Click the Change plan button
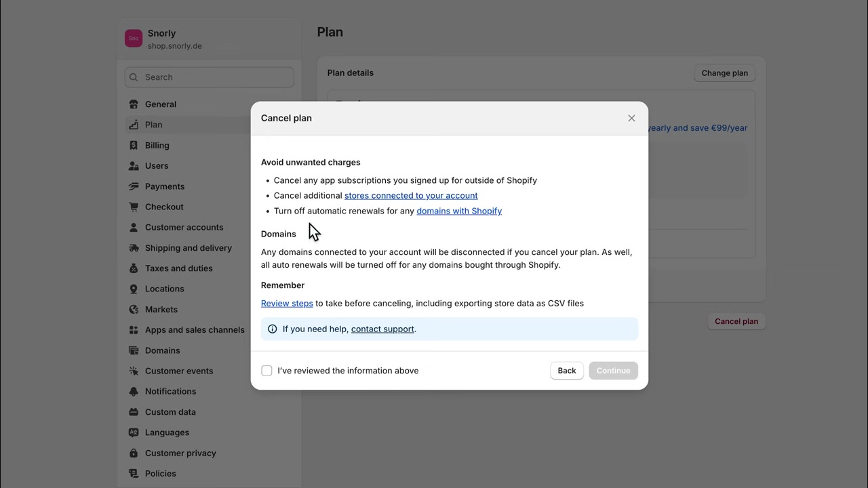 (x=724, y=73)
